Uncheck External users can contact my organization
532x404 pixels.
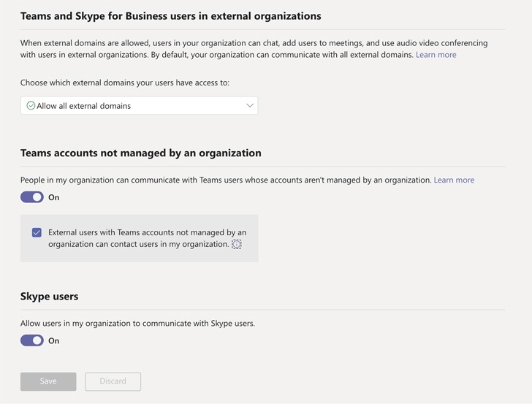click(37, 233)
